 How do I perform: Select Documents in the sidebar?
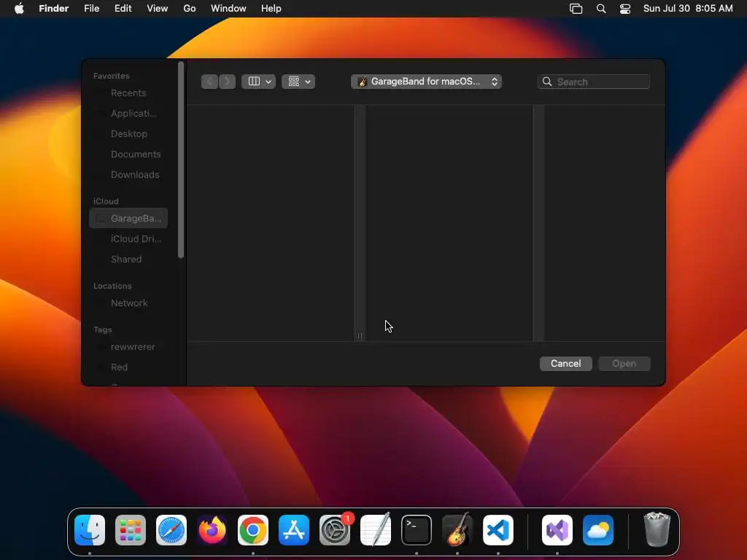[128, 155]
